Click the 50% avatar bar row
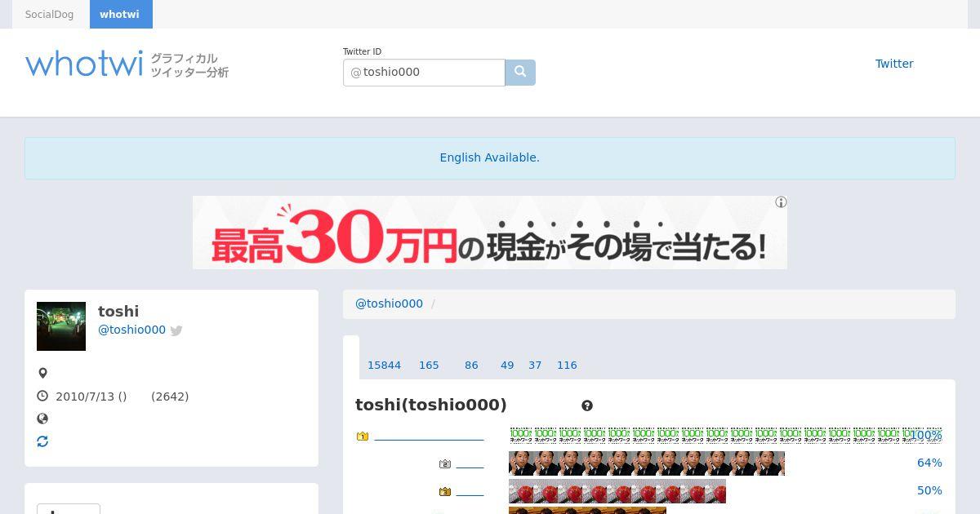The width and height of the screenshot is (980, 514). click(617, 491)
